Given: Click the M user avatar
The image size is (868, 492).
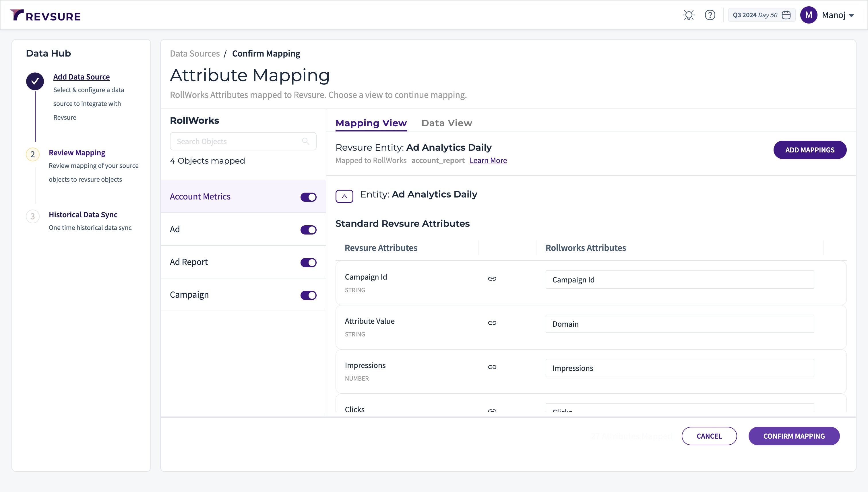Looking at the screenshot, I should (x=809, y=15).
